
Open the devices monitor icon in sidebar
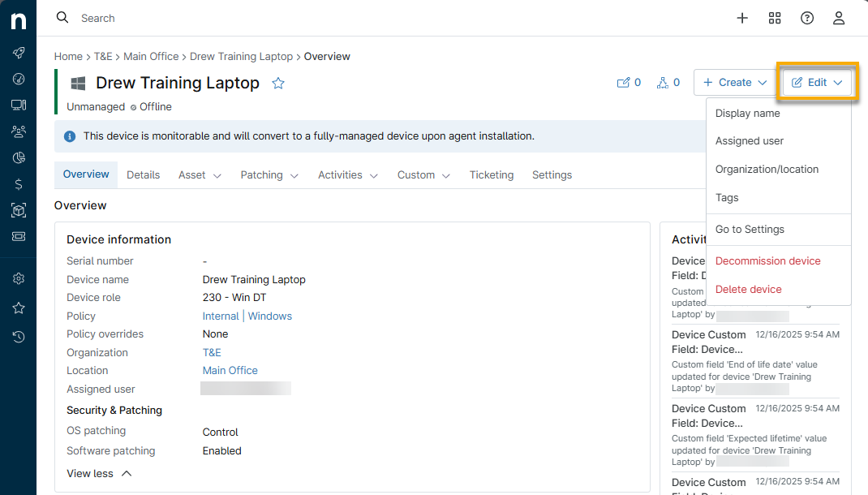(x=18, y=105)
